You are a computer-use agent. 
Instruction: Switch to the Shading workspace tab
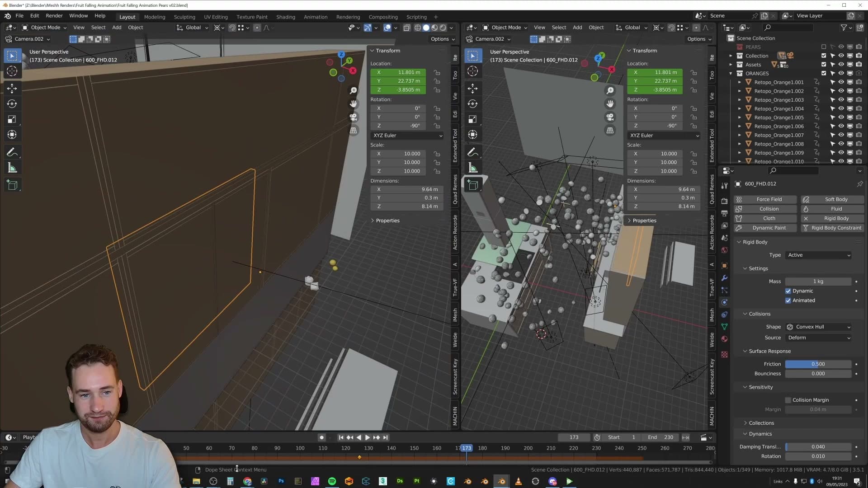tap(285, 17)
